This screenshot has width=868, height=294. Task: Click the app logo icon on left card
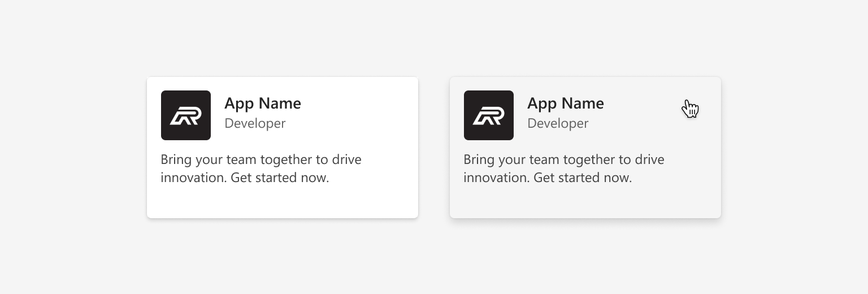(186, 115)
